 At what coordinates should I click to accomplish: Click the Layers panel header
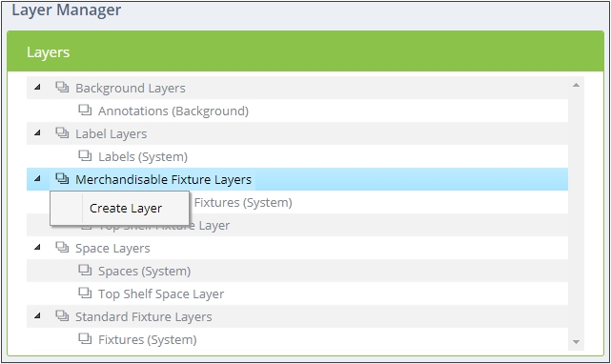tap(305, 51)
